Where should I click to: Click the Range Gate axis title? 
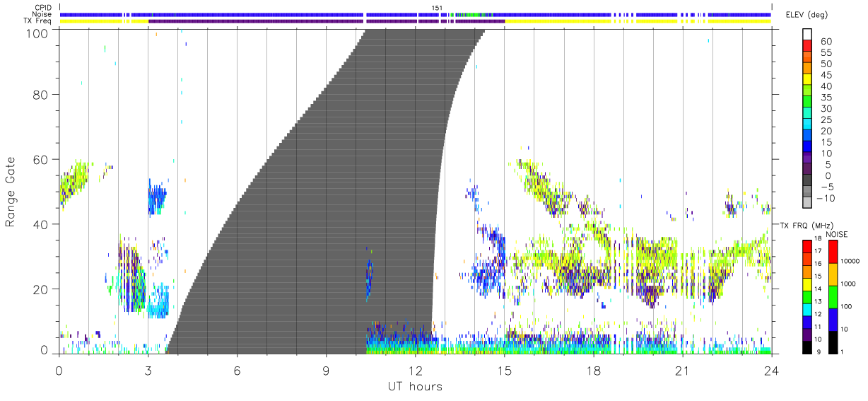click(x=11, y=192)
